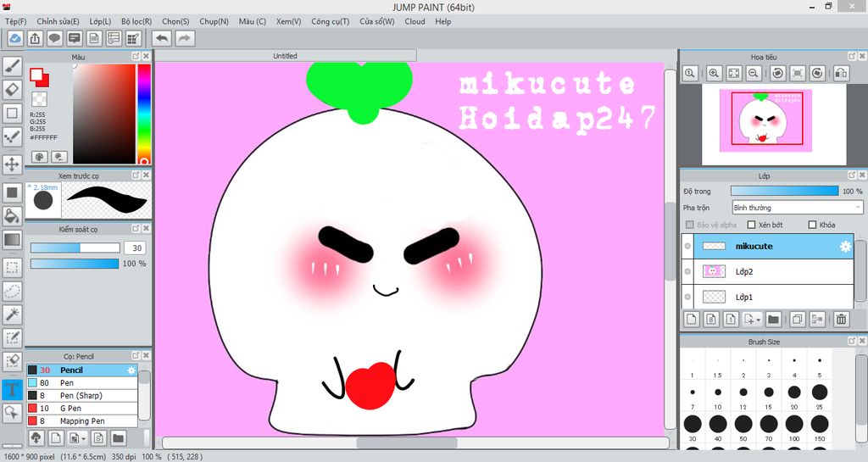The width and height of the screenshot is (868, 462).
Task: Zoom in using the navigator magnifier
Action: point(715,74)
